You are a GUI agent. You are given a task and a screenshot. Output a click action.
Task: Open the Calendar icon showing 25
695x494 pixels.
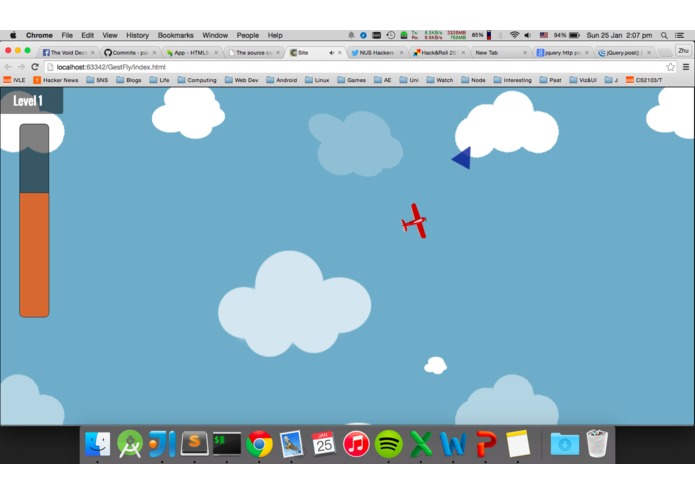point(324,443)
